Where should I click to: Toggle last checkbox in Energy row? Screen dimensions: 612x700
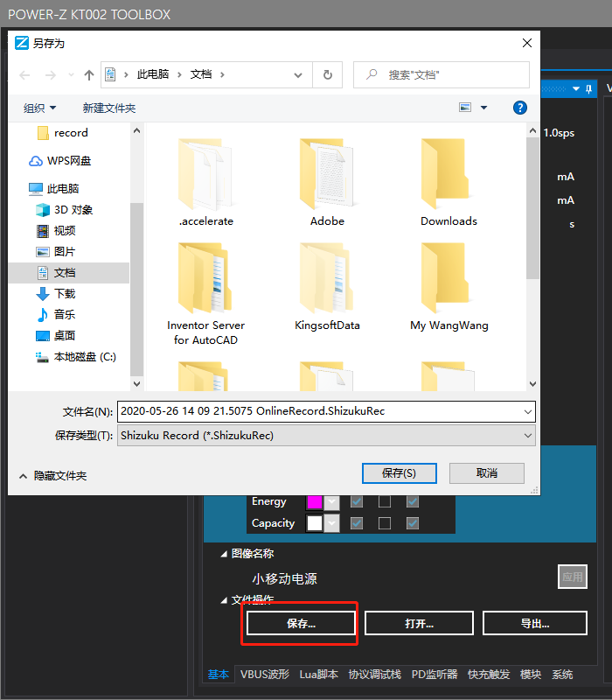tap(413, 501)
